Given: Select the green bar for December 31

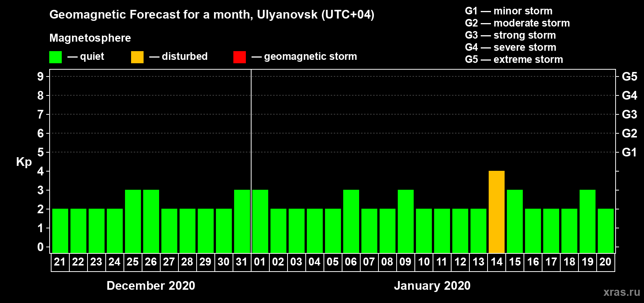Looking at the screenshot, I should (242, 221).
